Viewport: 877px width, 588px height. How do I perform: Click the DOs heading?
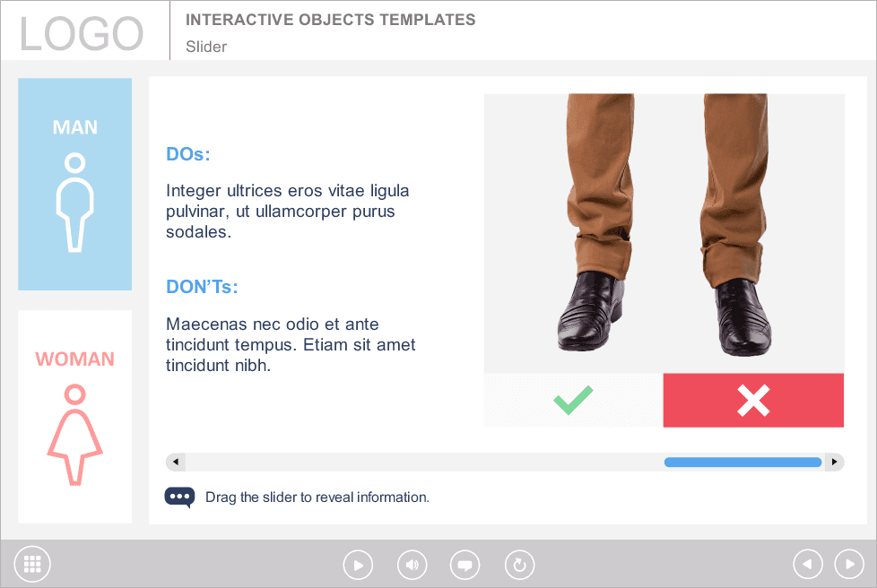click(x=188, y=154)
